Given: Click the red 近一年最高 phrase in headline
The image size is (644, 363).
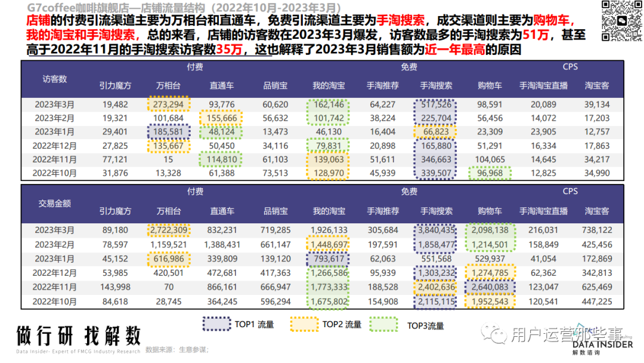Looking at the screenshot, I should [x=454, y=50].
